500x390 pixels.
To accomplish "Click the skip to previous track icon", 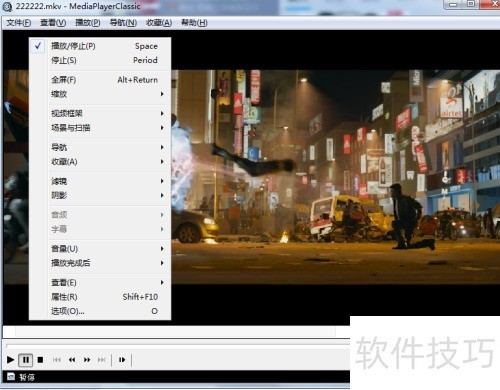I will pyautogui.click(x=57, y=360).
